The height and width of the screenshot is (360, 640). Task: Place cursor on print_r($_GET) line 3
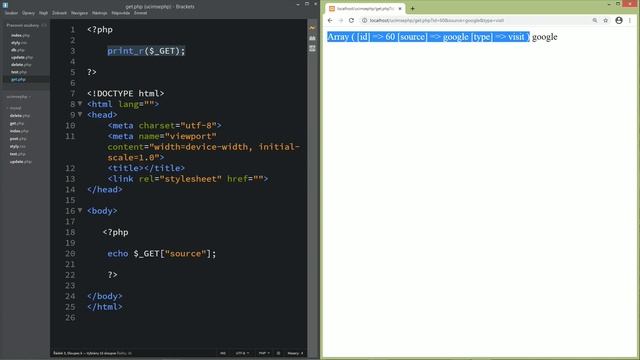[x=146, y=51]
